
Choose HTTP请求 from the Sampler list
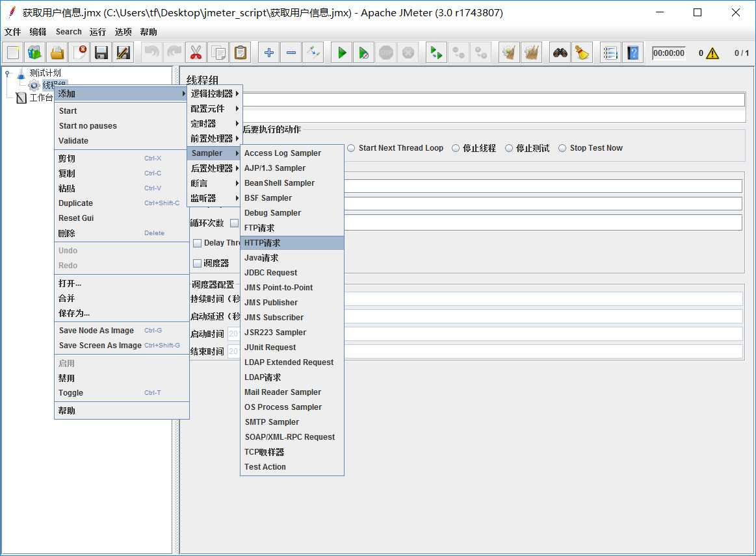pos(292,243)
